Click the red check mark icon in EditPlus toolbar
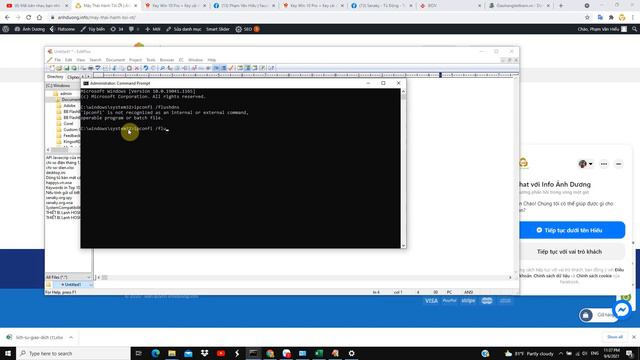The width and height of the screenshot is (640, 360). tap(231, 68)
